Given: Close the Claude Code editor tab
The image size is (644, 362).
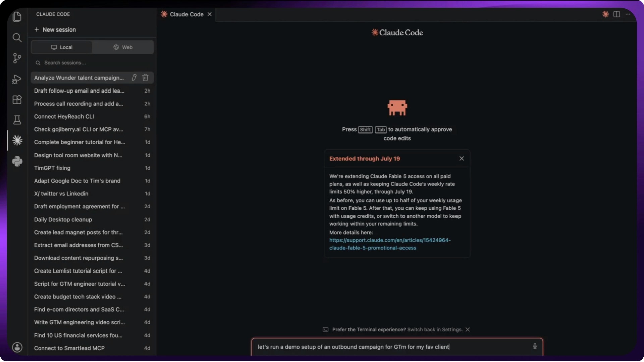Looking at the screenshot, I should coord(210,14).
